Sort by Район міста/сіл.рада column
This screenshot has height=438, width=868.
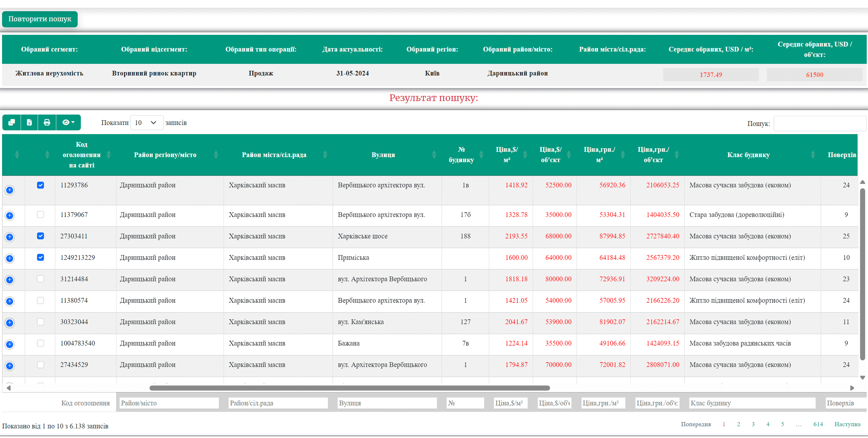pyautogui.click(x=278, y=155)
